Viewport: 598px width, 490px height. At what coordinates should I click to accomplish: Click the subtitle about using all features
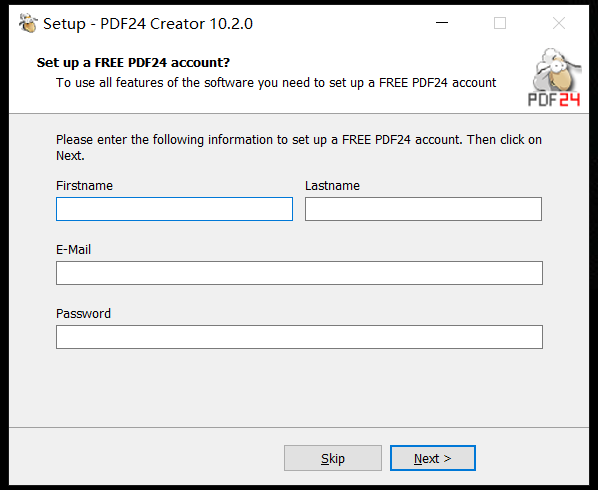(x=276, y=83)
